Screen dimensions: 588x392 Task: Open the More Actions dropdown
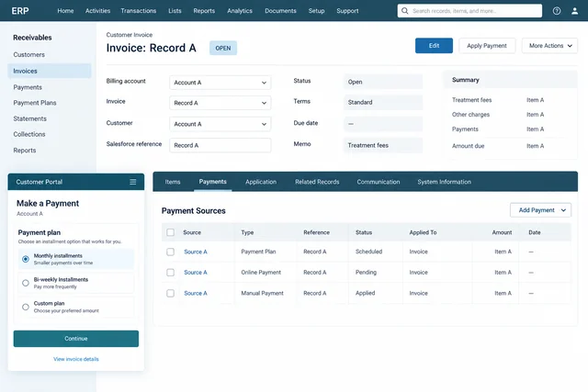(549, 46)
